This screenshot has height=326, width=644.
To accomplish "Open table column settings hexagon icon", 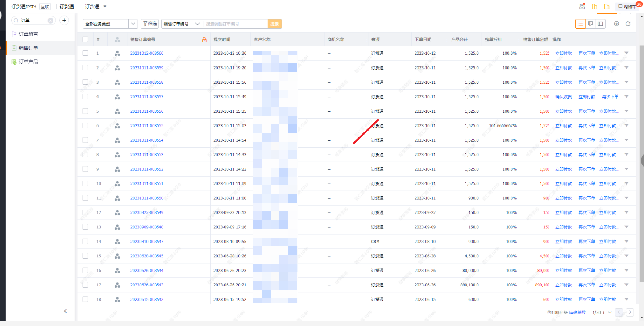I will click(x=616, y=24).
